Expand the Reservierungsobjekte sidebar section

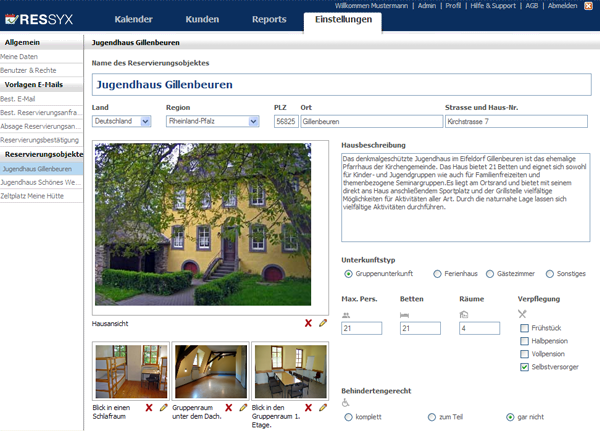[42, 155]
